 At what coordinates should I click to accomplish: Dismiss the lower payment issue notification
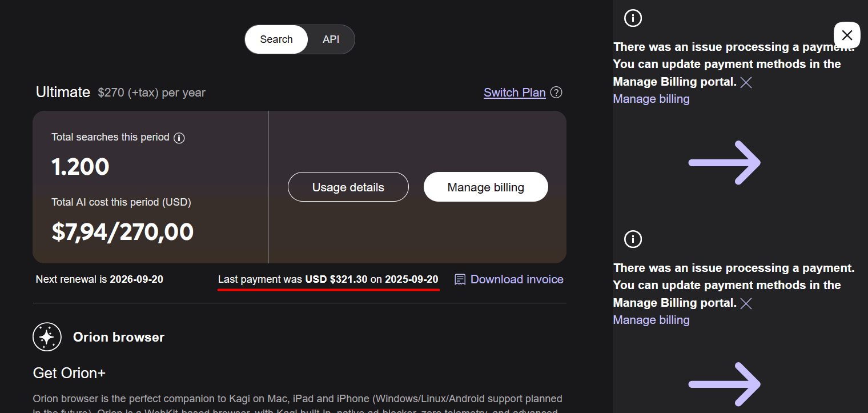pyautogui.click(x=746, y=303)
